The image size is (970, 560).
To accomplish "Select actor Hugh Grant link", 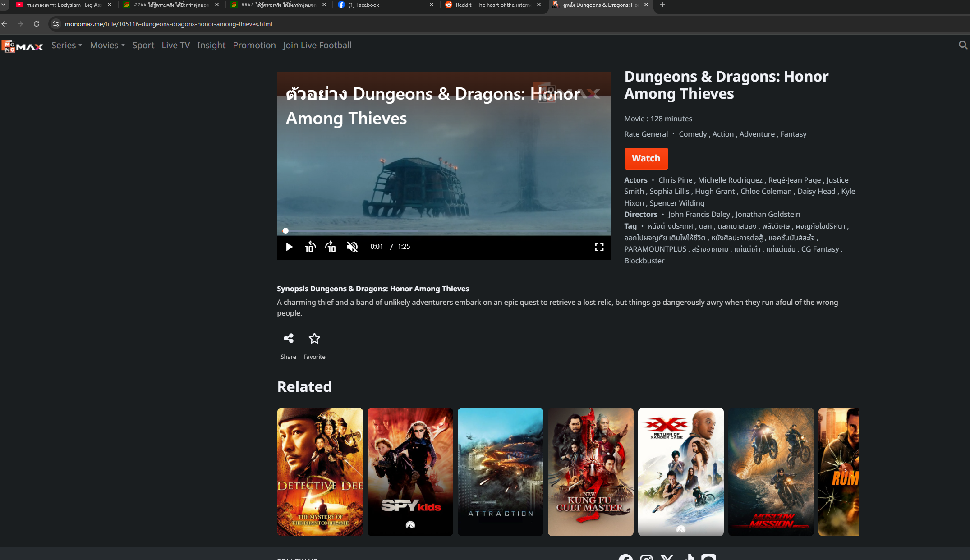I will [x=715, y=191].
